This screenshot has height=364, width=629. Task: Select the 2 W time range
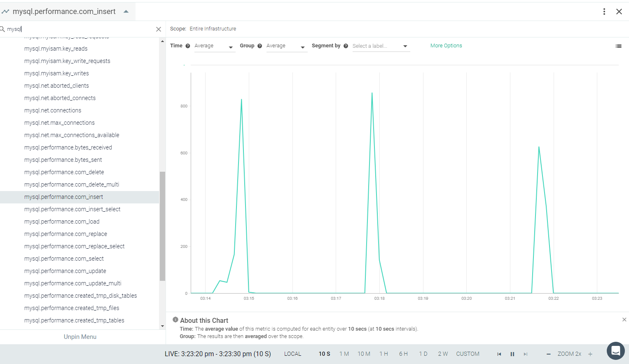tap(443, 354)
